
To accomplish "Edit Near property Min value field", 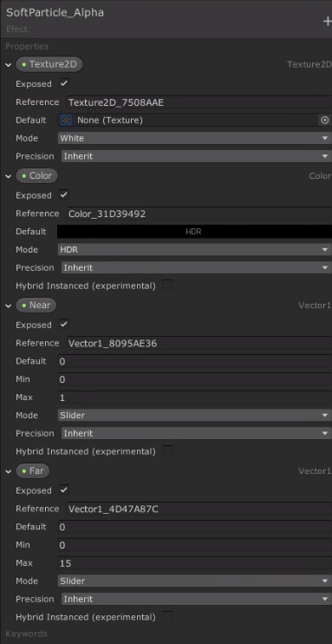I will tap(194, 379).
